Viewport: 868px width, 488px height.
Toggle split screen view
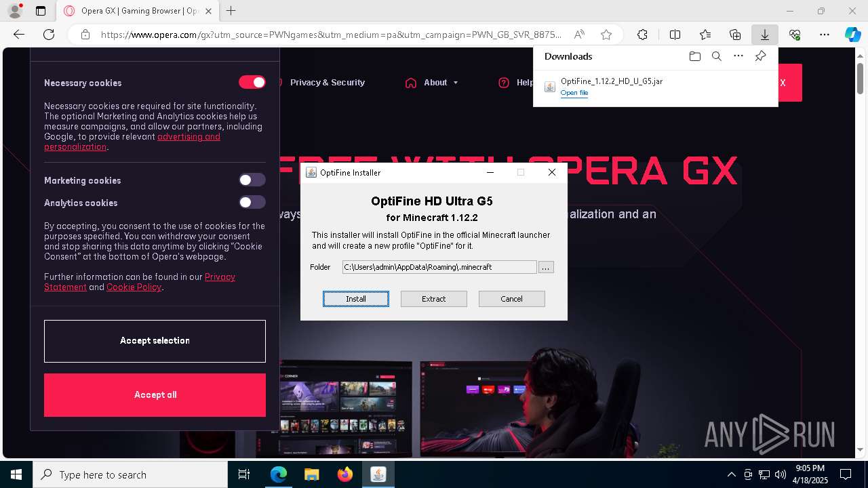tap(675, 35)
